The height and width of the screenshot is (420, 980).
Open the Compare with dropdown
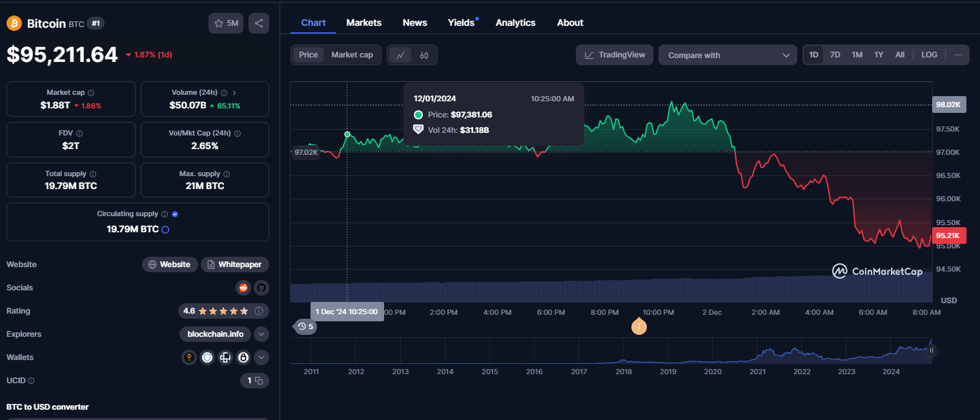click(727, 55)
